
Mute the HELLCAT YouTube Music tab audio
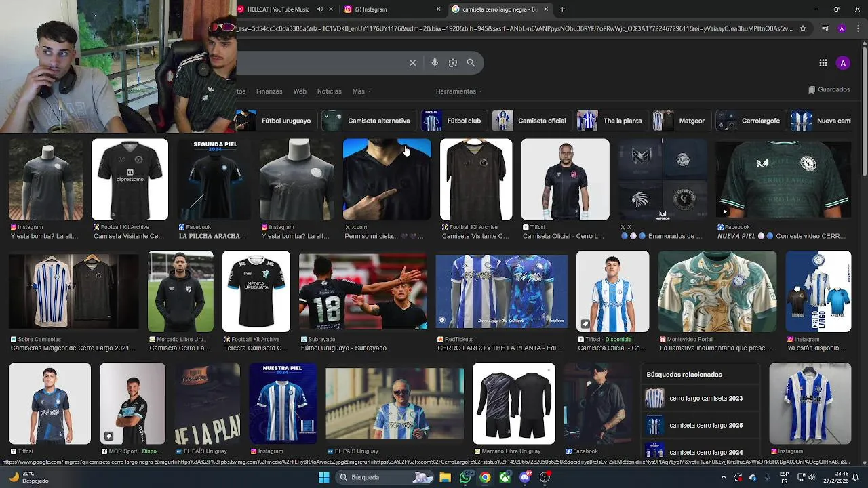point(320,9)
